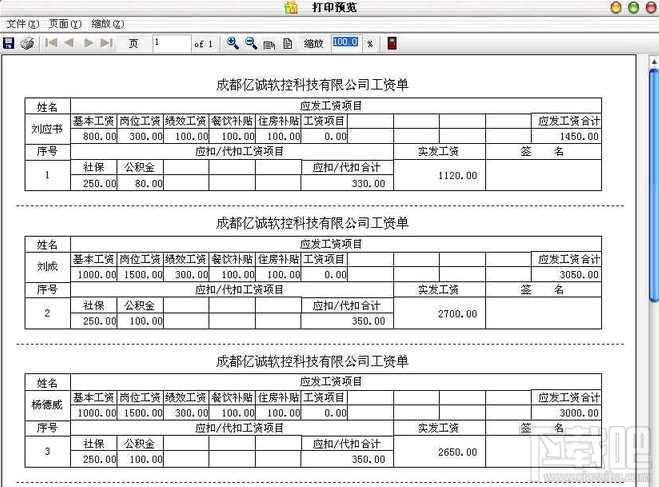Go to the next page arrow

click(89, 44)
